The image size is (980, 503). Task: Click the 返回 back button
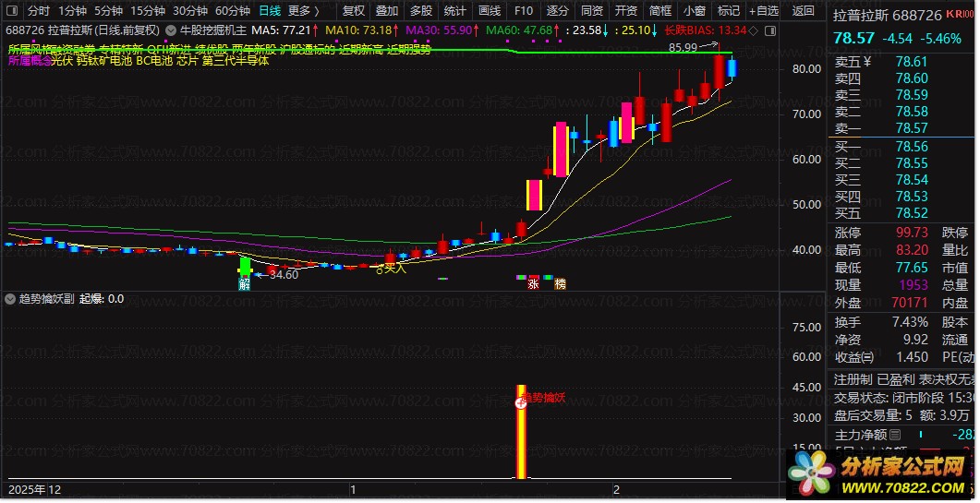tap(804, 11)
